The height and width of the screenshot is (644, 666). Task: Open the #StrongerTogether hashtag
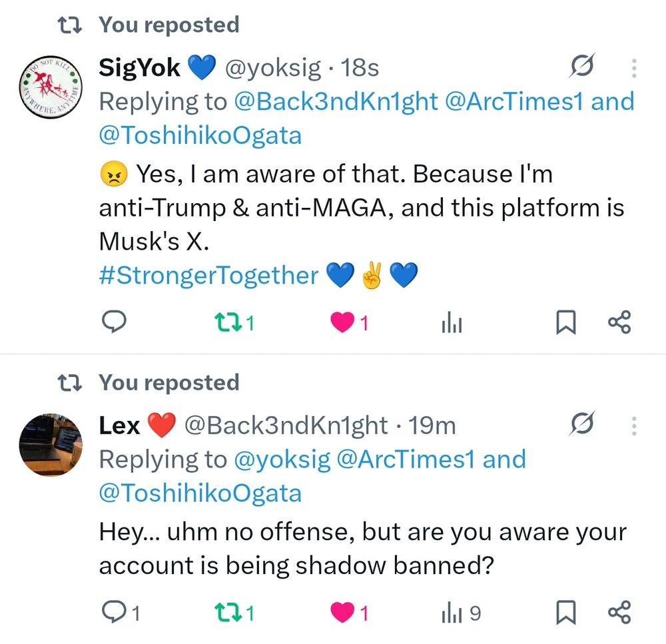click(208, 276)
